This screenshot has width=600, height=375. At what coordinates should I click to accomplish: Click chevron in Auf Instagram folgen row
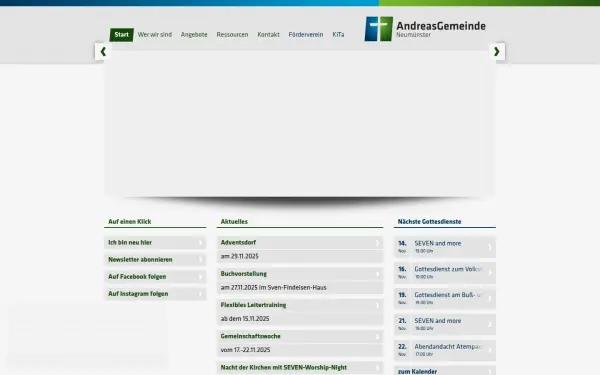(x=200, y=294)
